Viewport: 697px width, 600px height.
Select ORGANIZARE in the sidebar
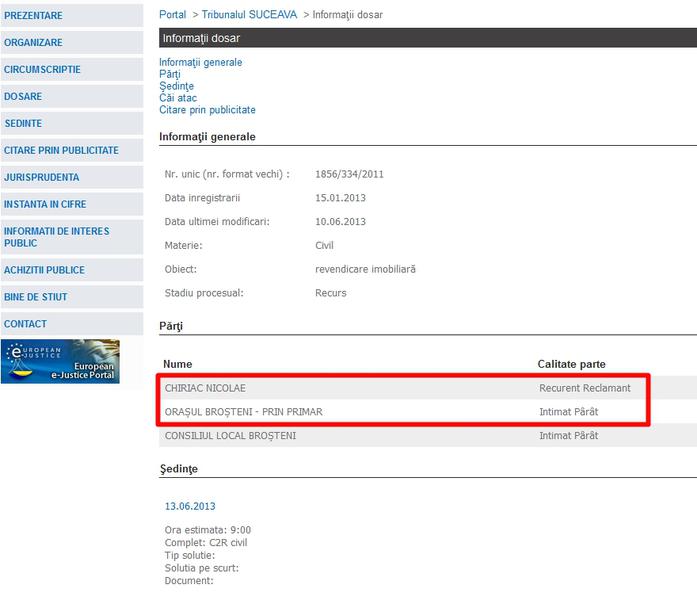point(34,43)
